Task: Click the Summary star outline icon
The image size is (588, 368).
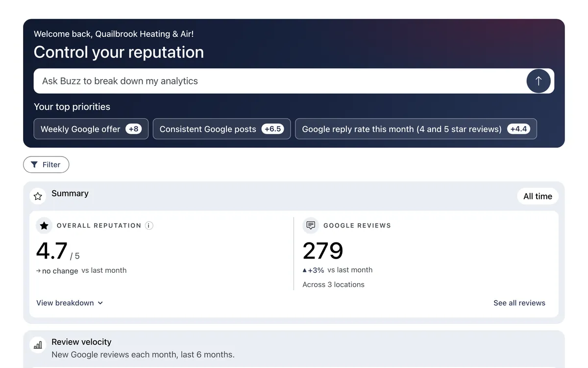Action: point(38,196)
